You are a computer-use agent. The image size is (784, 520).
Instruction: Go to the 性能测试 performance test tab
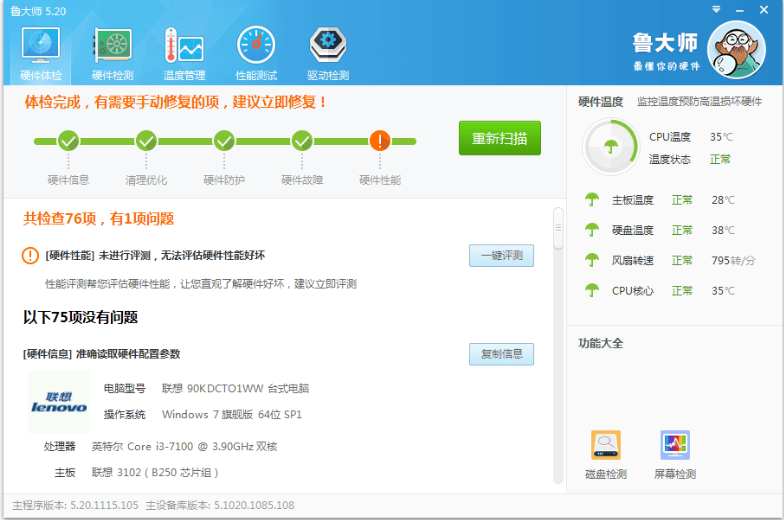(256, 54)
